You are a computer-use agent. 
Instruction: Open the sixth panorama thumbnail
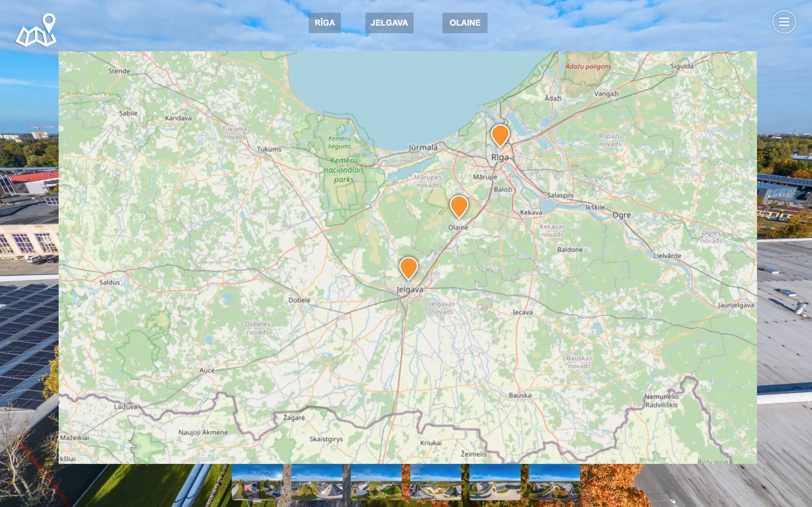tap(554, 482)
